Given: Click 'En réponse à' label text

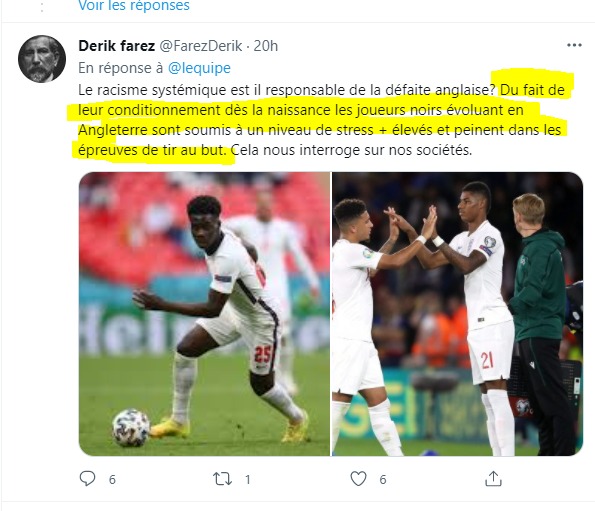Looking at the screenshot, I should pos(121,68).
